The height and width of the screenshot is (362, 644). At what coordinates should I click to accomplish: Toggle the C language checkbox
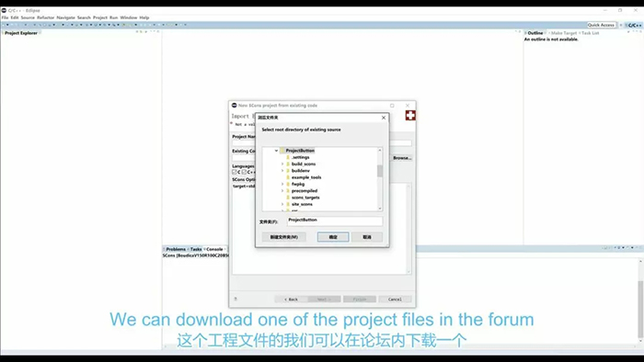[x=234, y=172]
